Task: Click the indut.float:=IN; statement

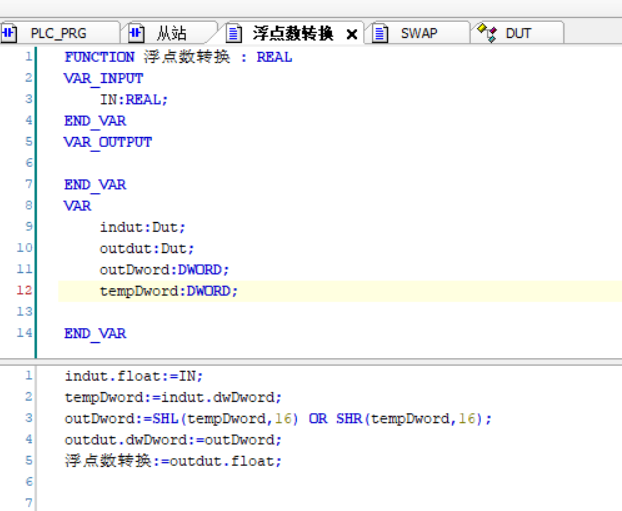Action: coord(134,376)
